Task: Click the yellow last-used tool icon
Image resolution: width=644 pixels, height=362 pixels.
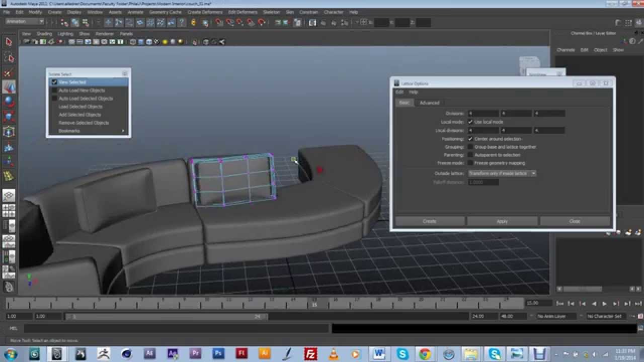Action: click(x=9, y=176)
